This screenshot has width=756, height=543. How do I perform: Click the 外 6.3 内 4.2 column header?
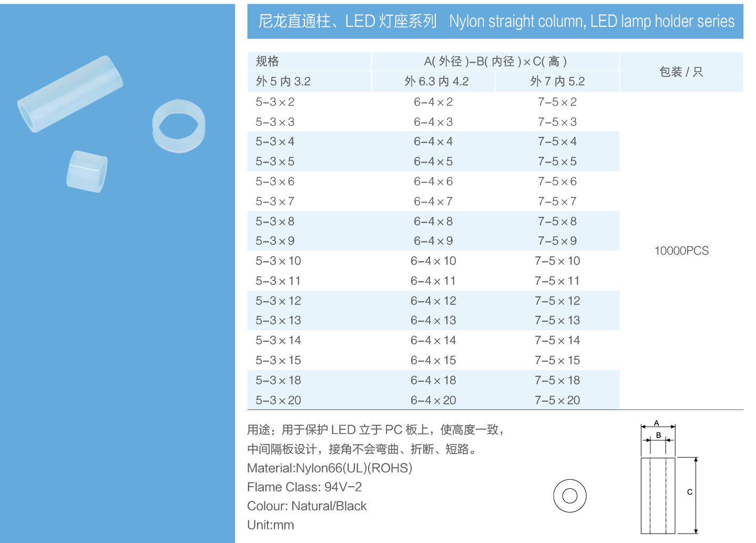click(436, 82)
